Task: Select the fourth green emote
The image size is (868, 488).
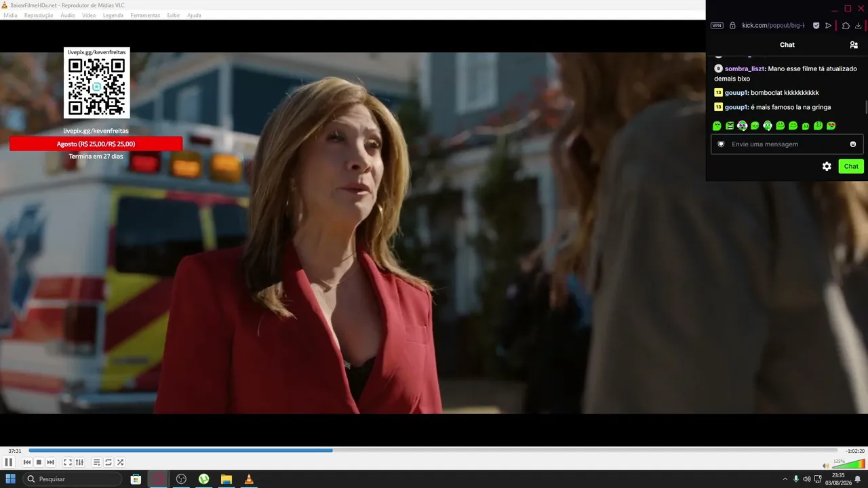Action: 755,126
